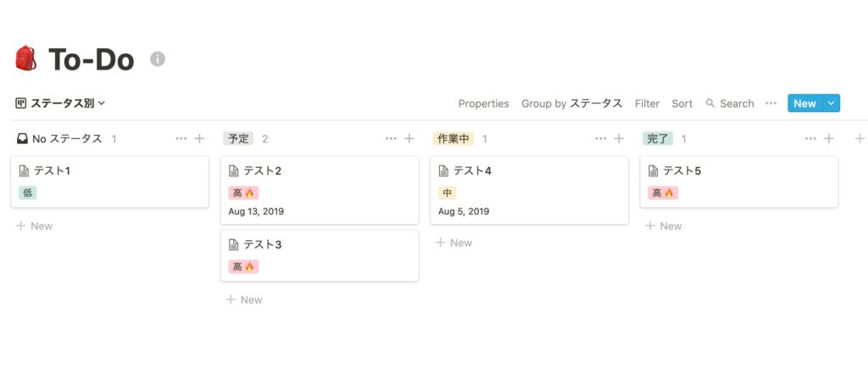The height and width of the screenshot is (385, 868).
Task: Add a new group with far-right plus
Action: [860, 138]
